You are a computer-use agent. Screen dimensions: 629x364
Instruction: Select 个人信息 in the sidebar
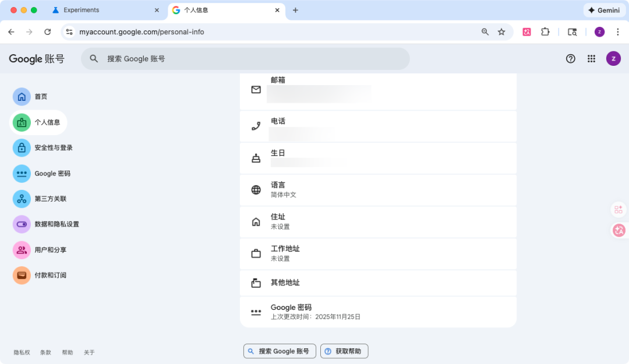tap(38, 122)
